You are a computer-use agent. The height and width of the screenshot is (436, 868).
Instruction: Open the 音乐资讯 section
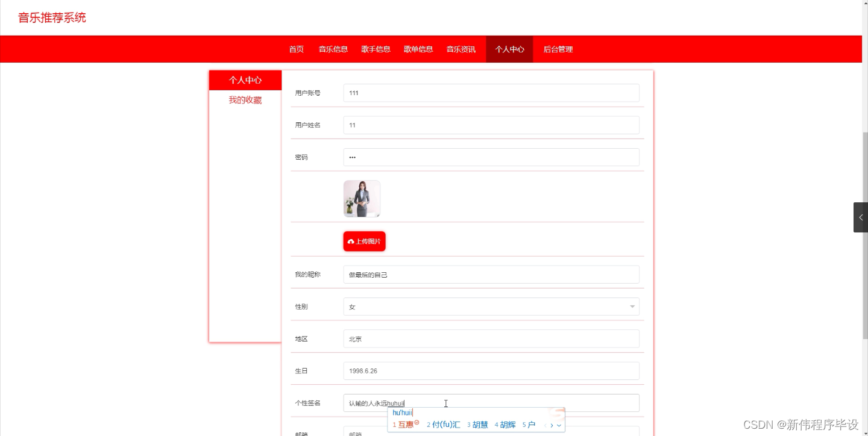(461, 49)
